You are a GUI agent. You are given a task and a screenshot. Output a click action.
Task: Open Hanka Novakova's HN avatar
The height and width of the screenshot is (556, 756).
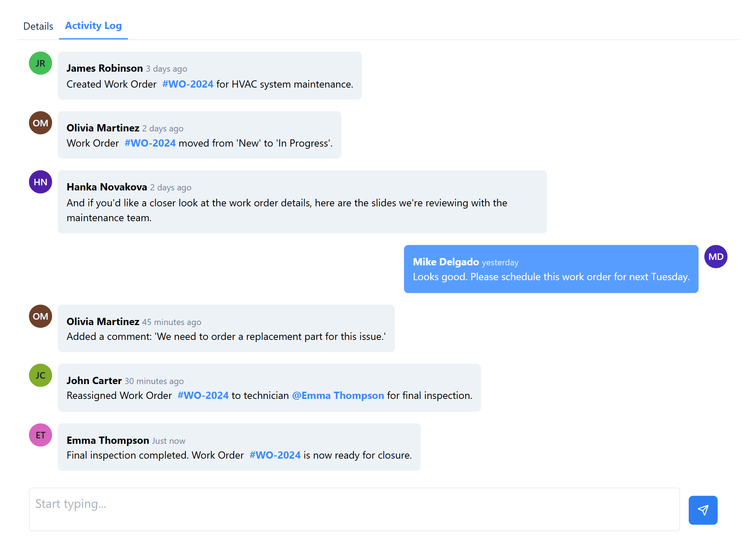point(41,182)
